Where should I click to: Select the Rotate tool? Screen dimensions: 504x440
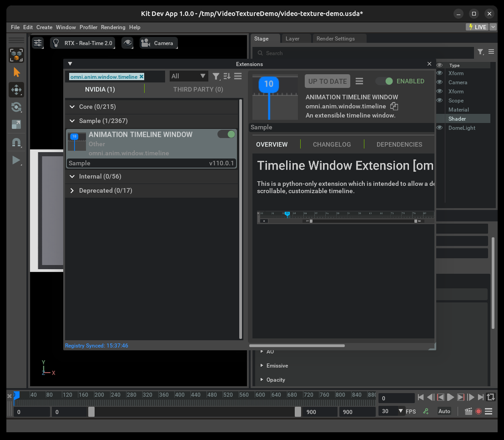[x=16, y=107]
